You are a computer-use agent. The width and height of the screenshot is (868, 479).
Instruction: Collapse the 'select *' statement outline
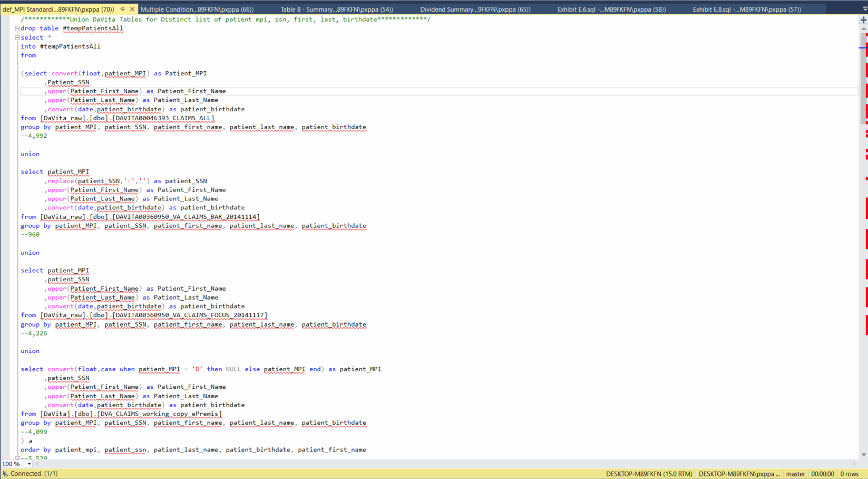point(17,37)
